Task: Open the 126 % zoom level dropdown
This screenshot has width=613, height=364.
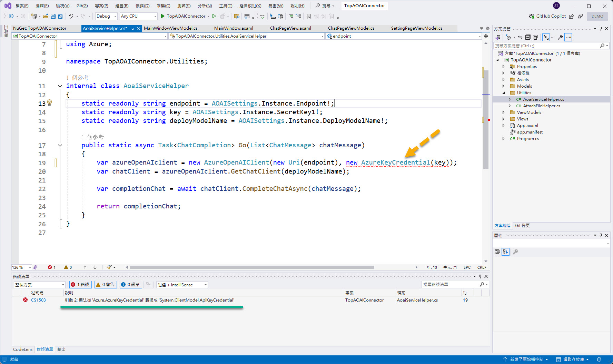Action: 22,267
